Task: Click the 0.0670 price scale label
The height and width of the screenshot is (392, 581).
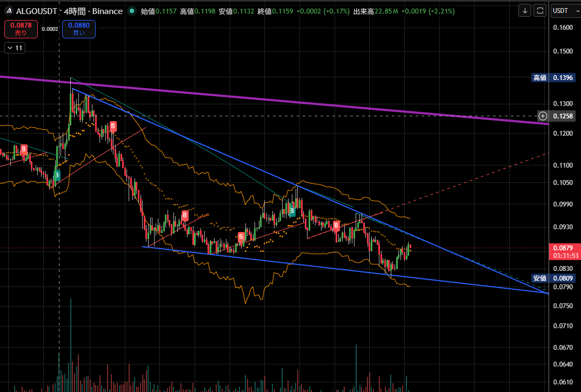Action: pyautogui.click(x=563, y=348)
